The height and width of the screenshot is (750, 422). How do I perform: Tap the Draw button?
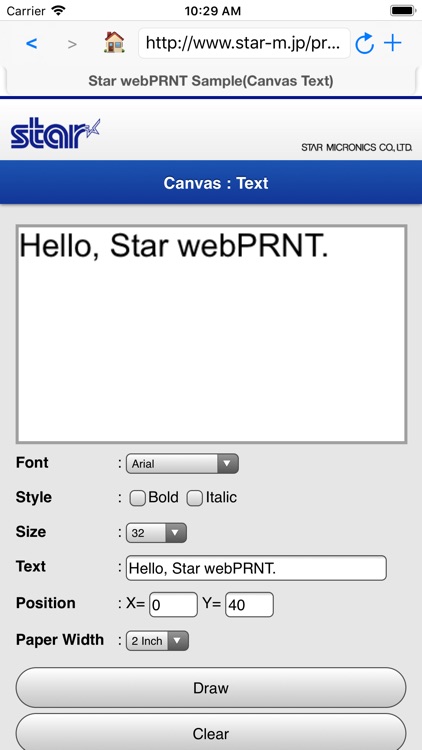click(x=211, y=688)
